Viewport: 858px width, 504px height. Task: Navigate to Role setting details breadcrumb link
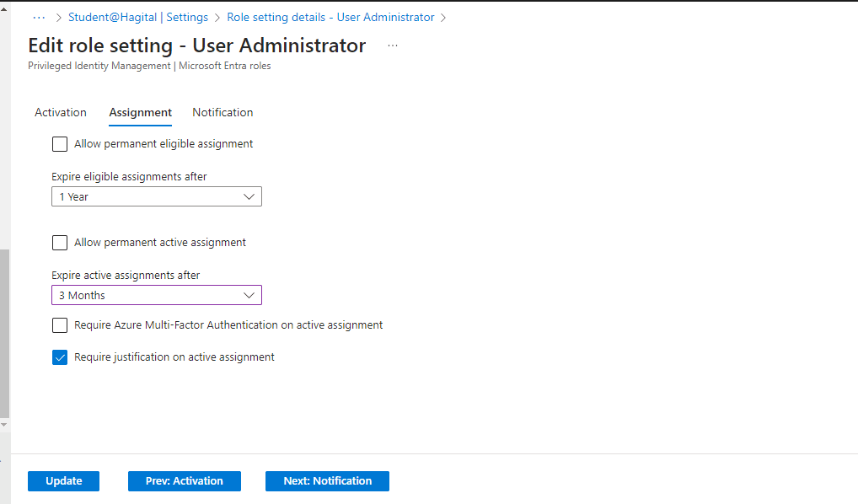pos(330,17)
